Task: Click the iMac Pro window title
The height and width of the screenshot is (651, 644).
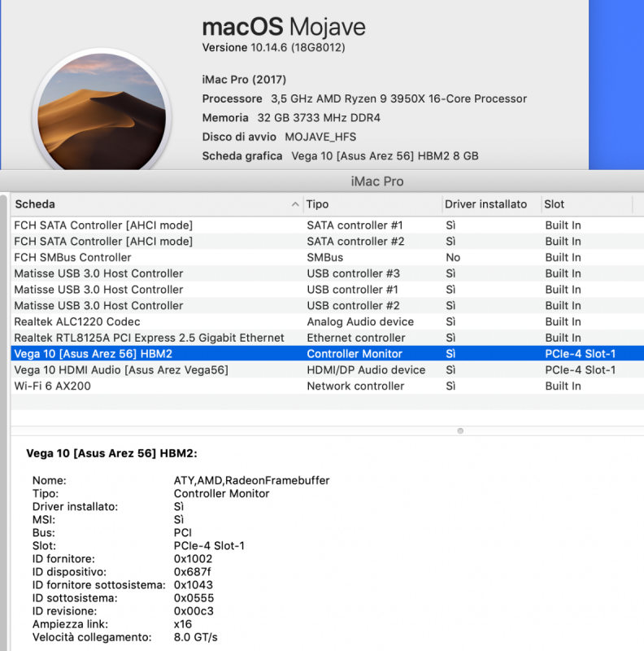Action: (x=377, y=181)
